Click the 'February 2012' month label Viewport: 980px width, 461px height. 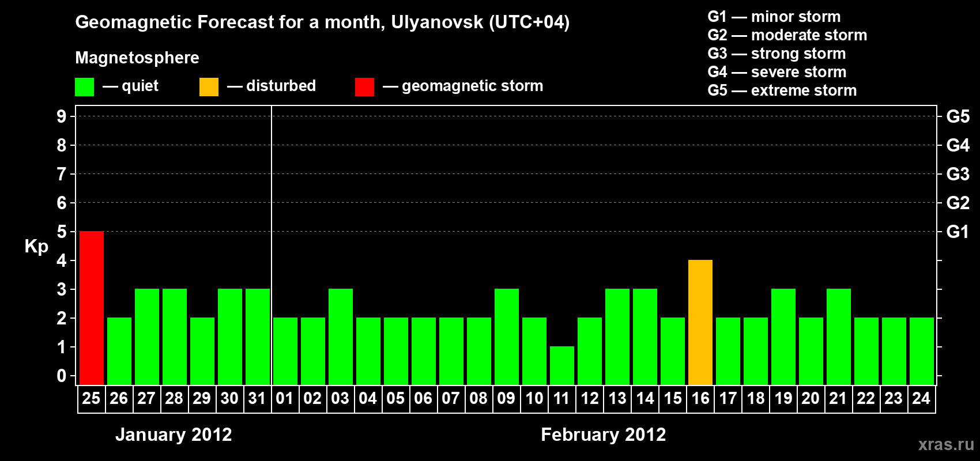604,434
